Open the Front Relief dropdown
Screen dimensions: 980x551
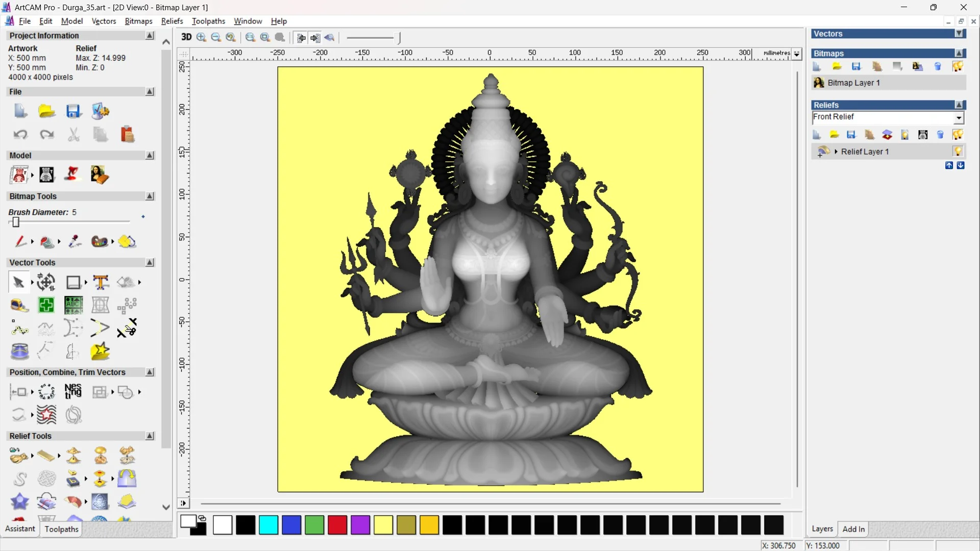(x=959, y=118)
